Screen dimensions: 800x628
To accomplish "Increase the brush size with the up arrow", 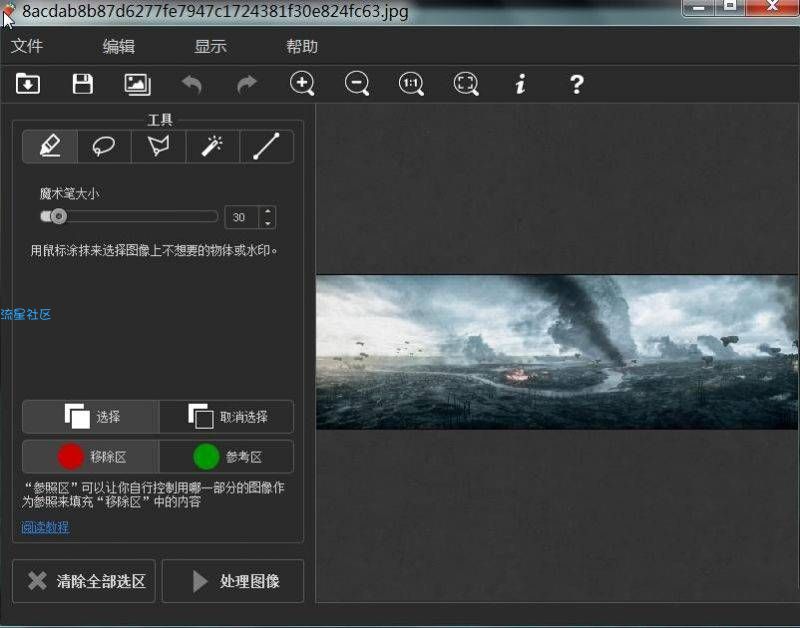I will [268, 211].
